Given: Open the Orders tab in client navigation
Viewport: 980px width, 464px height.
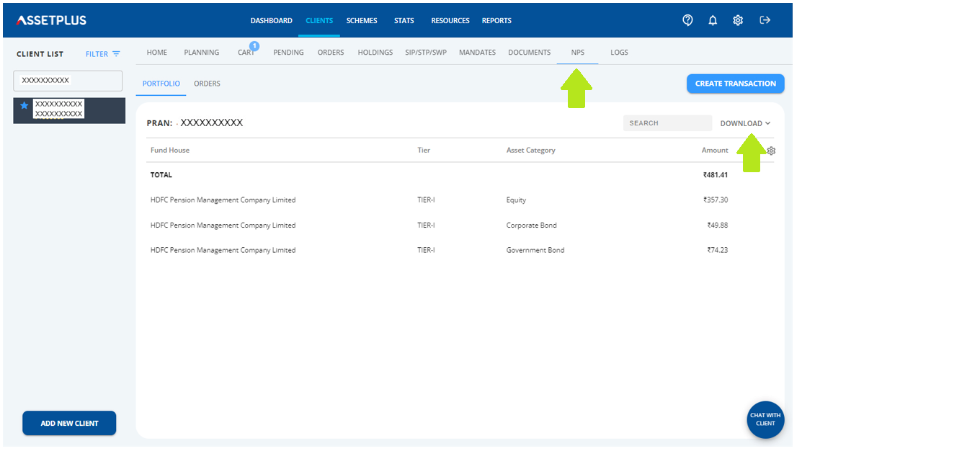Looking at the screenshot, I should click(331, 53).
